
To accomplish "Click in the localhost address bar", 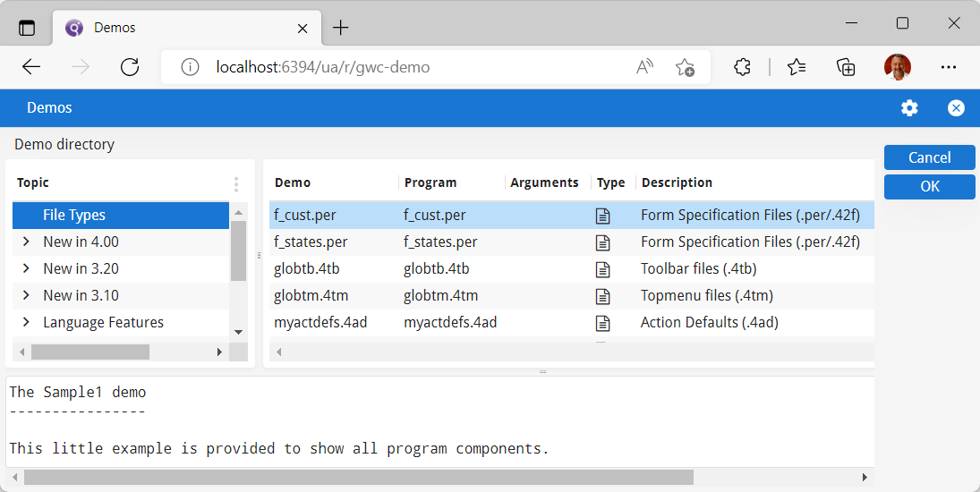I will (x=403, y=67).
